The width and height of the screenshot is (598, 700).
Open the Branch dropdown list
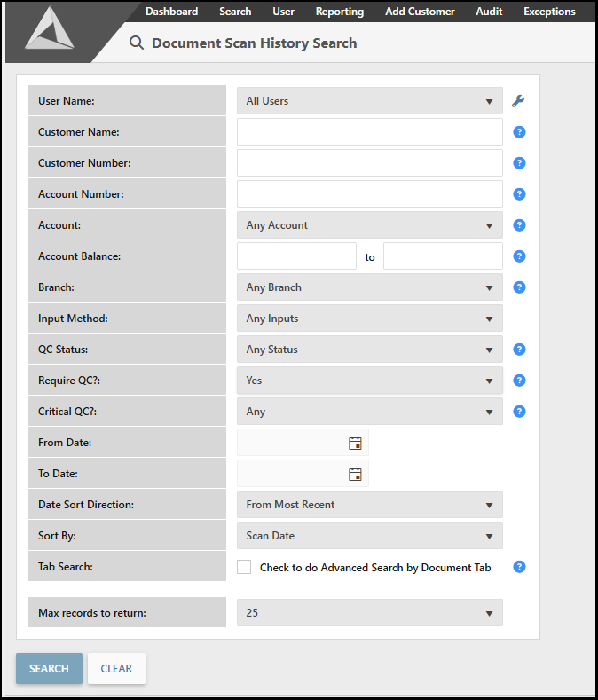point(369,287)
